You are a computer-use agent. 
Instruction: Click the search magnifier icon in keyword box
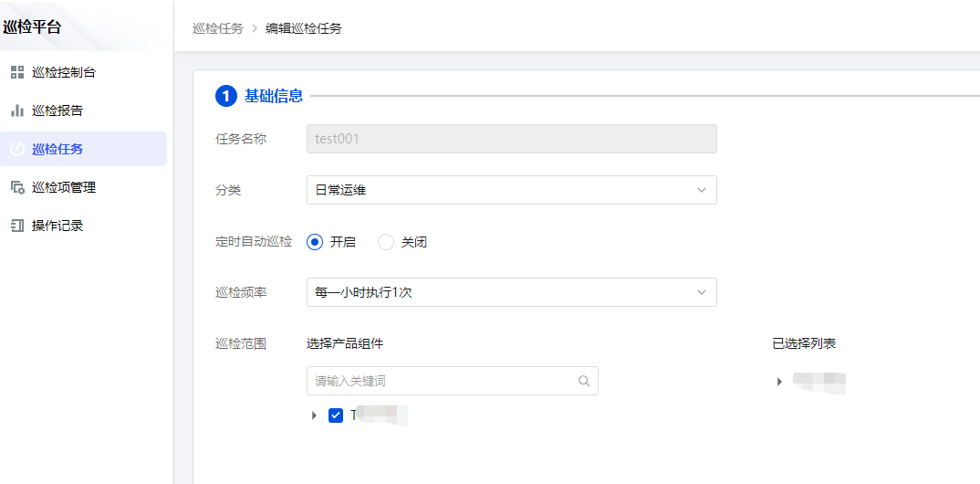[x=584, y=381]
